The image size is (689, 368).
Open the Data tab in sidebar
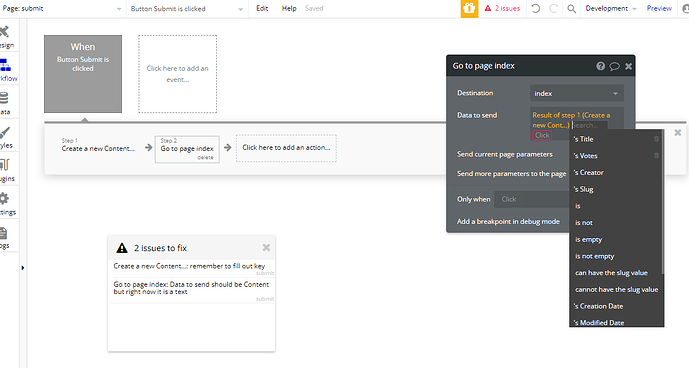4,103
